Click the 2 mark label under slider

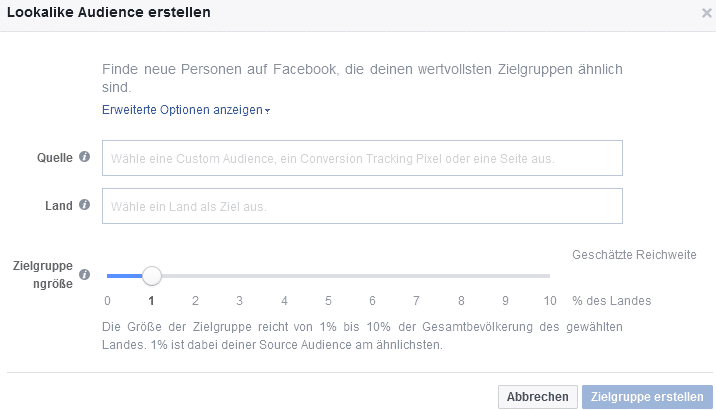(195, 301)
